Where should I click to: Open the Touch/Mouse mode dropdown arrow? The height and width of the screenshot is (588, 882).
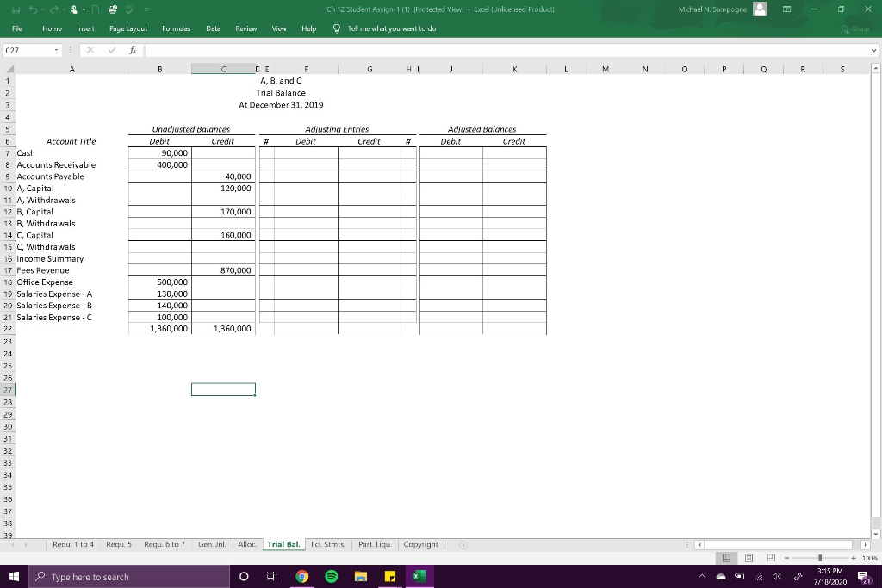coord(84,10)
